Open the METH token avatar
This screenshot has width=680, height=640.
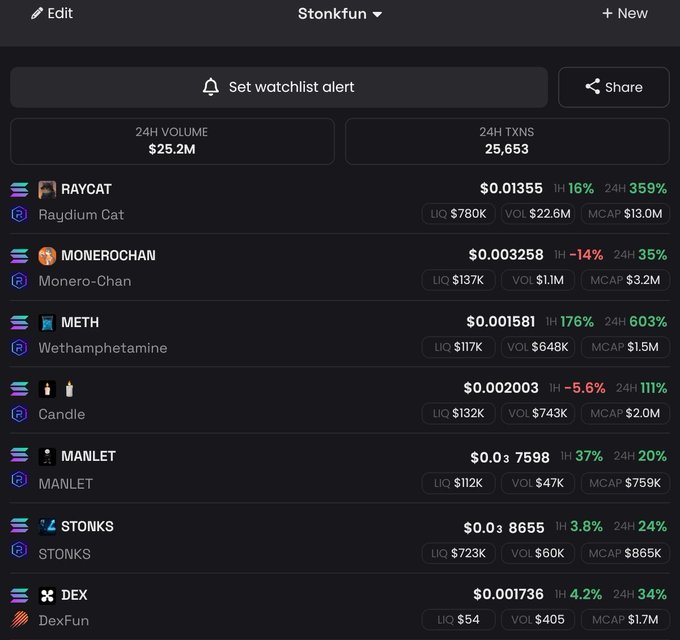(47, 323)
